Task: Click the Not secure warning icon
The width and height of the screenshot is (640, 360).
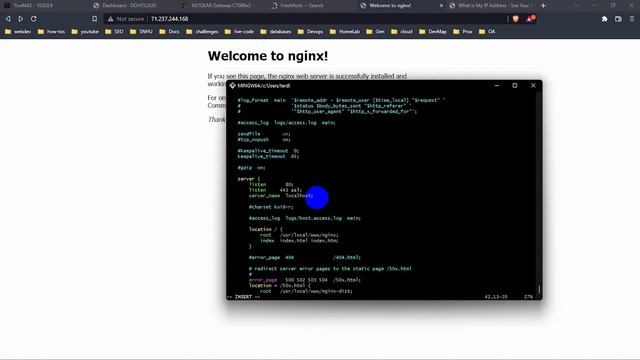Action: (x=111, y=19)
